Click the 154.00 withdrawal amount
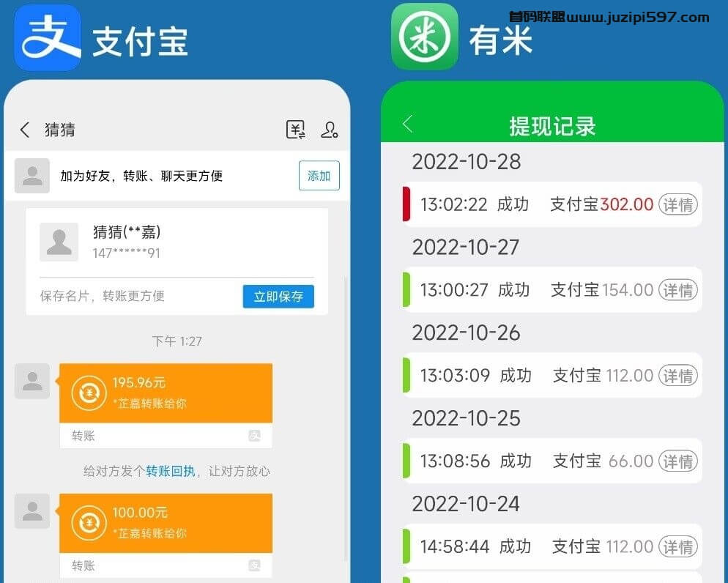728x583 pixels. click(x=628, y=290)
